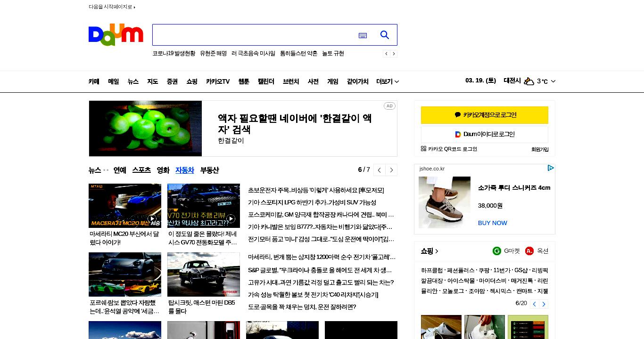This screenshot has width=644, height=339.
Task: Click 회원가입 link
Action: click(x=540, y=149)
